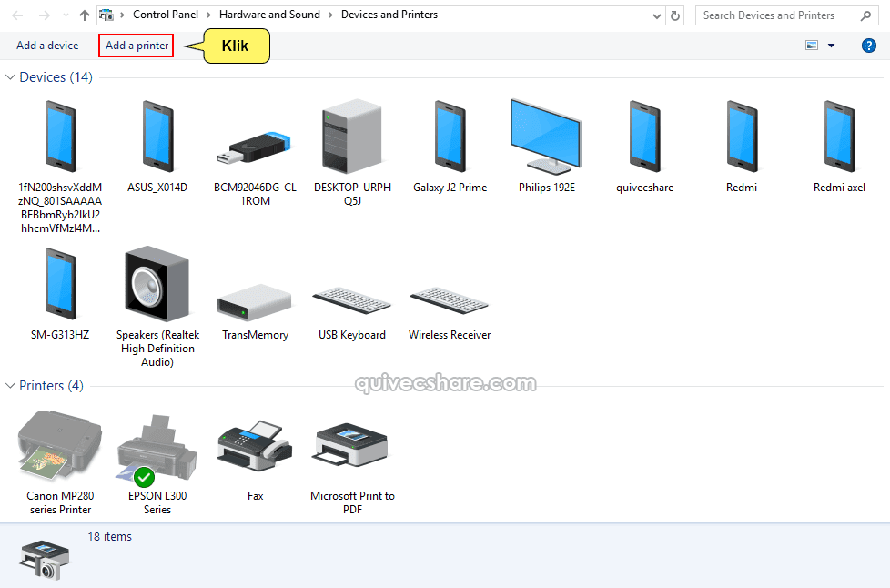Open the DESKTOP-URPHQ5J computer icon

pyautogui.click(x=351, y=137)
